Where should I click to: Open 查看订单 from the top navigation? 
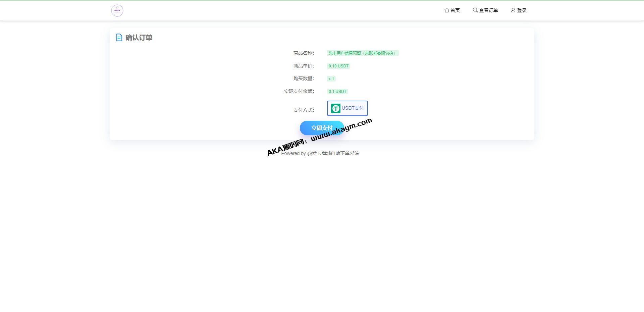pyautogui.click(x=488, y=10)
